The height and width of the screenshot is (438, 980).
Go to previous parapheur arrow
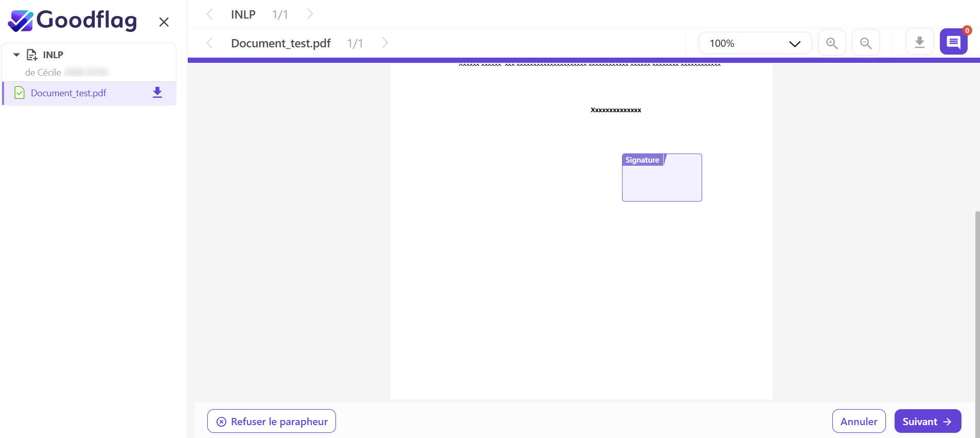209,14
